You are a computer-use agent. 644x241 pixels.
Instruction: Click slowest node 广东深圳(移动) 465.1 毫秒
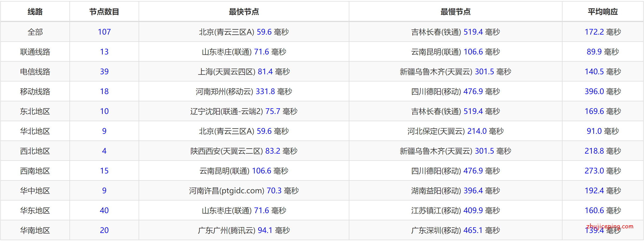(x=456, y=230)
